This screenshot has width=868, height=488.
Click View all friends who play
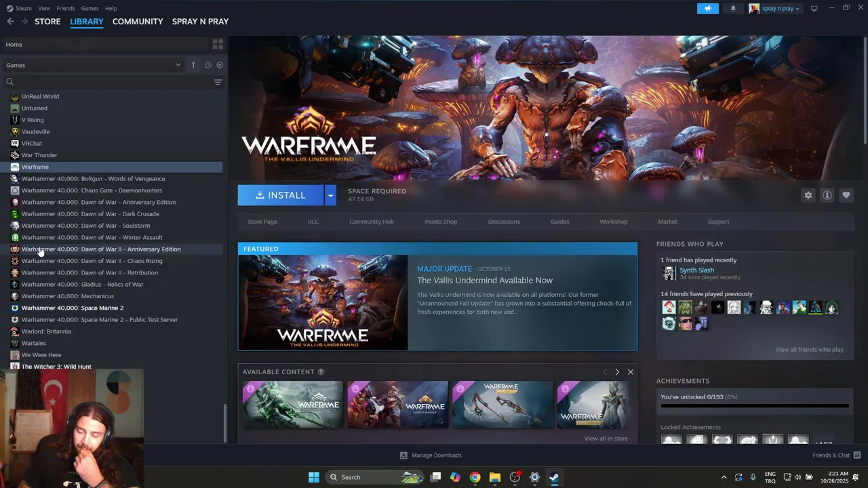coord(809,350)
